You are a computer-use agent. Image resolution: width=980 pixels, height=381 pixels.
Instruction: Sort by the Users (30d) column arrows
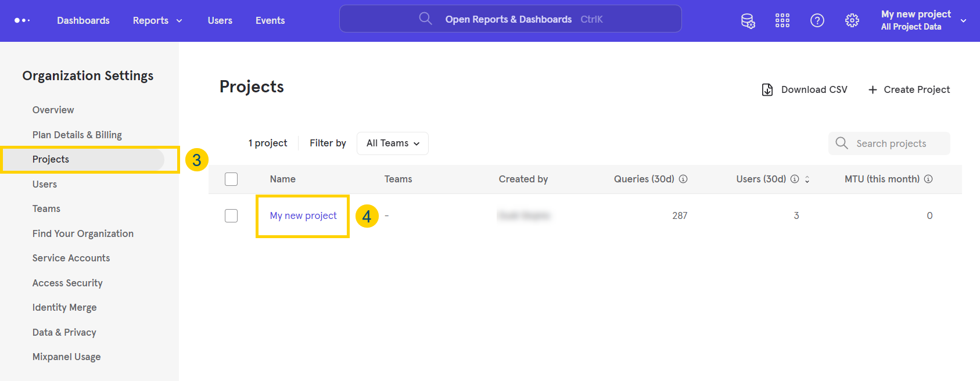pos(807,179)
